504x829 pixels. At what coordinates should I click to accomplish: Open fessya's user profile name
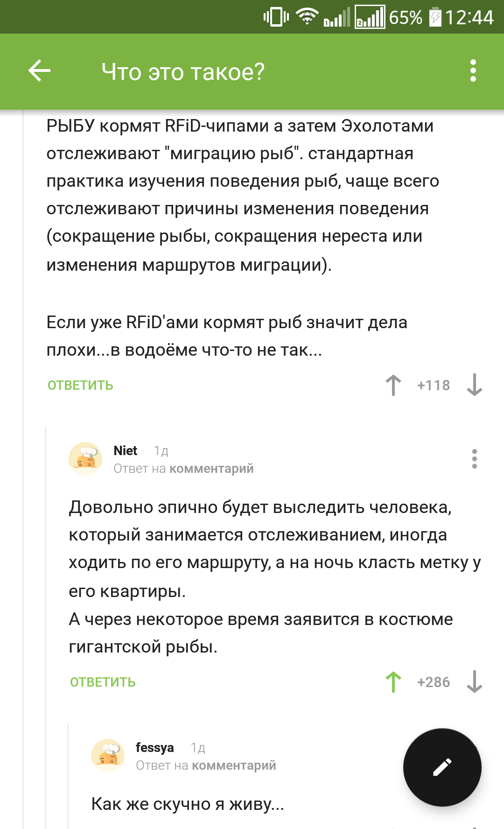point(154,747)
